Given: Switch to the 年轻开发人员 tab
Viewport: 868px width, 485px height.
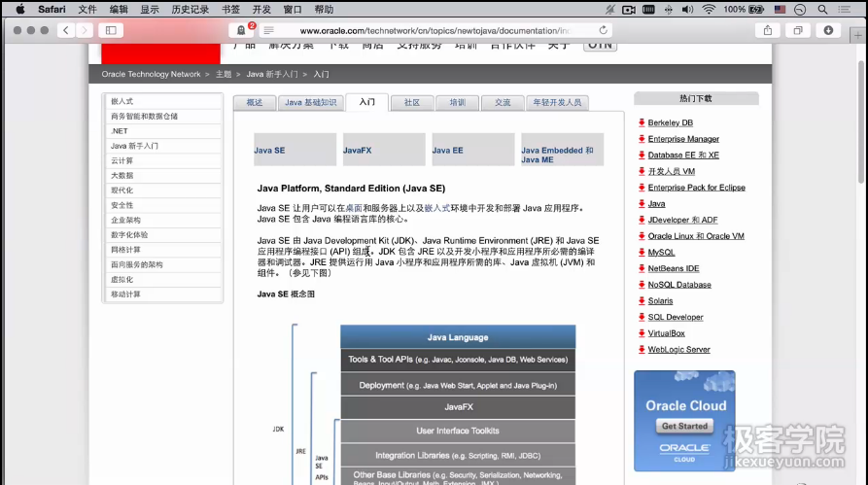Looking at the screenshot, I should point(557,102).
